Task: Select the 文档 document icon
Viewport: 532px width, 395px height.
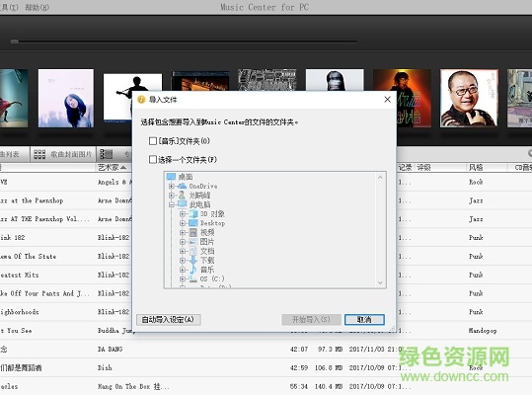Action: 193,251
